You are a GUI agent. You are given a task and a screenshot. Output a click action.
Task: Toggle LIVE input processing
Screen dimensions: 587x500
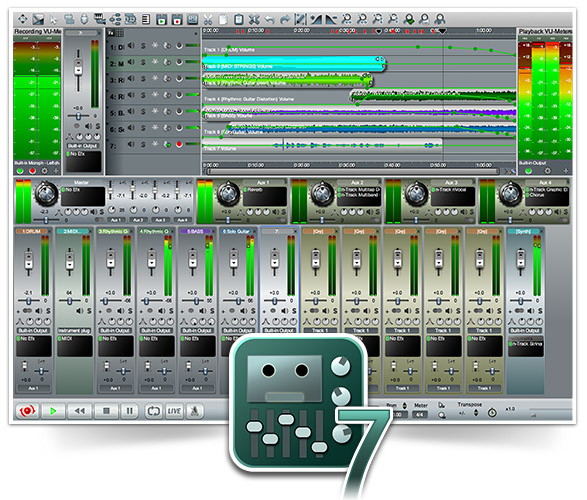(x=174, y=411)
